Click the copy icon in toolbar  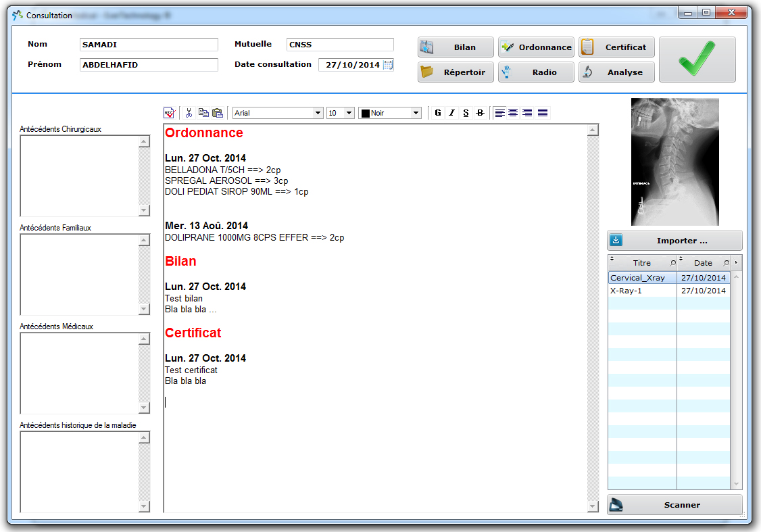(203, 113)
